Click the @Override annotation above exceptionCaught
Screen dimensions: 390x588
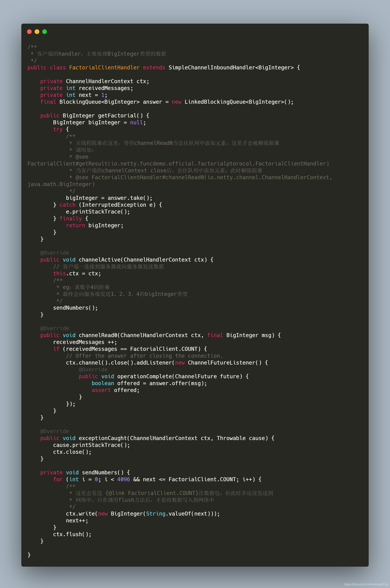click(54, 431)
